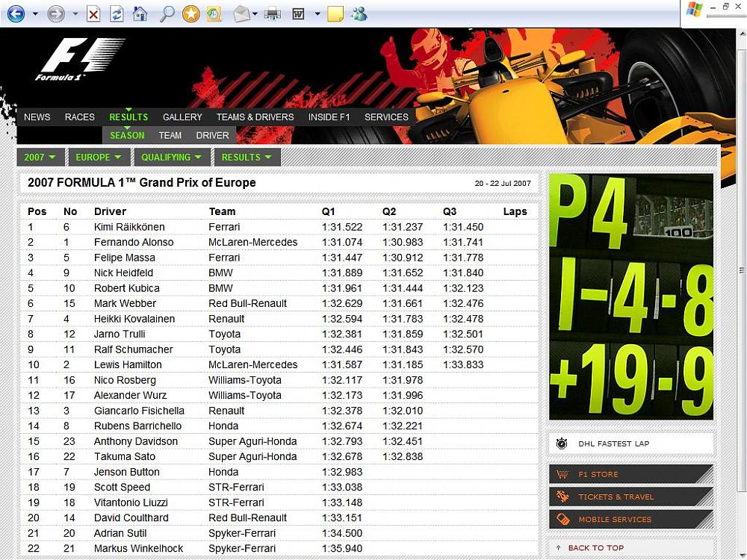
Task: Click the browser Back arrow button
Action: pos(15,13)
